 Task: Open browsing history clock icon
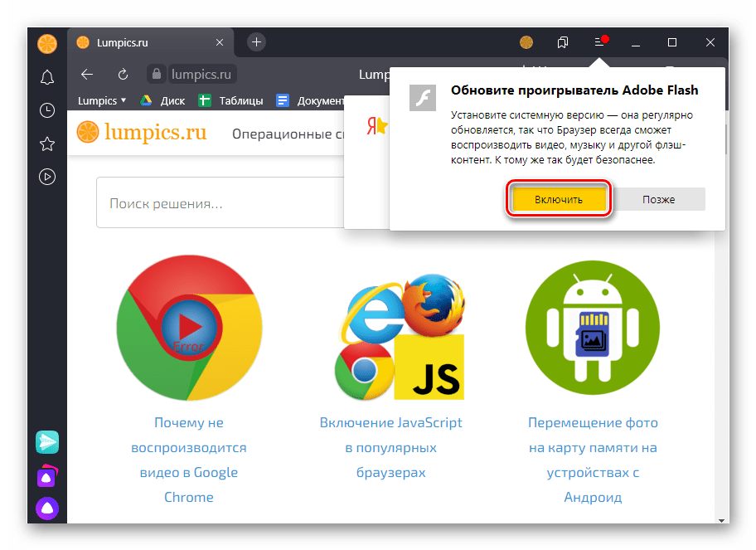coord(47,110)
